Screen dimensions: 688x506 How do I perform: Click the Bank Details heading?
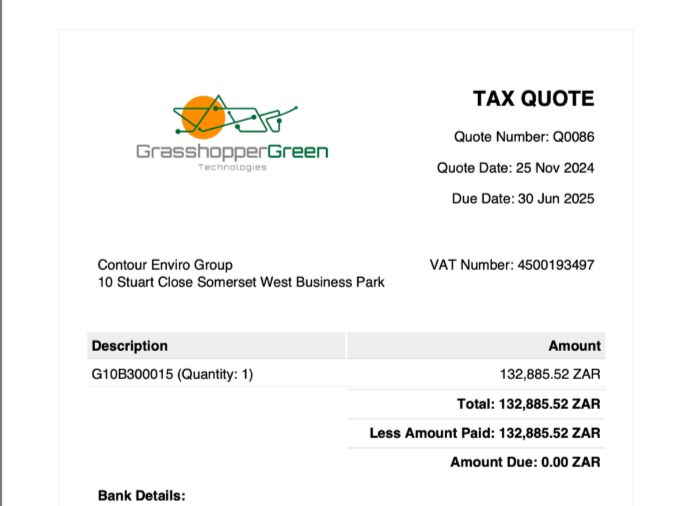[x=141, y=496]
